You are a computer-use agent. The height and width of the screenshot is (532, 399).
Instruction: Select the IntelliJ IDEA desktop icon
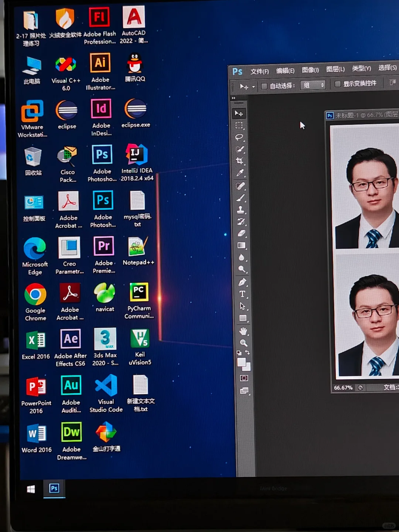137,163
